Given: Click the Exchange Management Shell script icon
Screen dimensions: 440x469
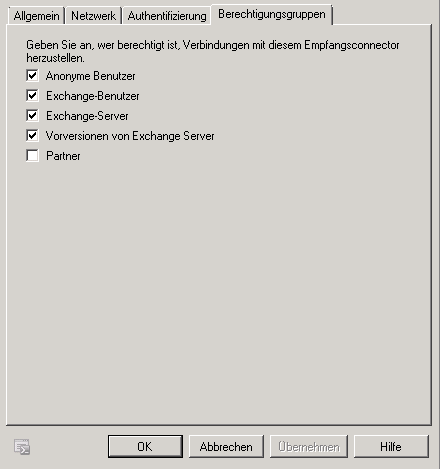Looking at the screenshot, I should (22, 447).
